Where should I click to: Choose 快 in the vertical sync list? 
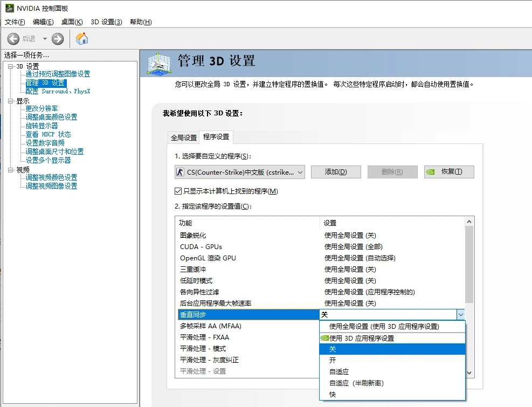[392, 395]
